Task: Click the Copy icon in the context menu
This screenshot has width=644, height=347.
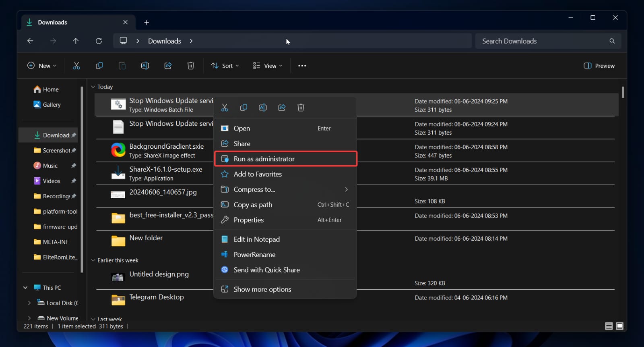Action: tap(244, 108)
